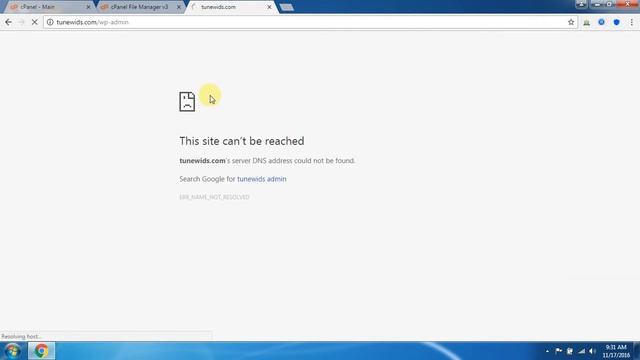This screenshot has width=640, height=360.
Task: Close the cPanel - Main tab
Action: coord(88,7)
